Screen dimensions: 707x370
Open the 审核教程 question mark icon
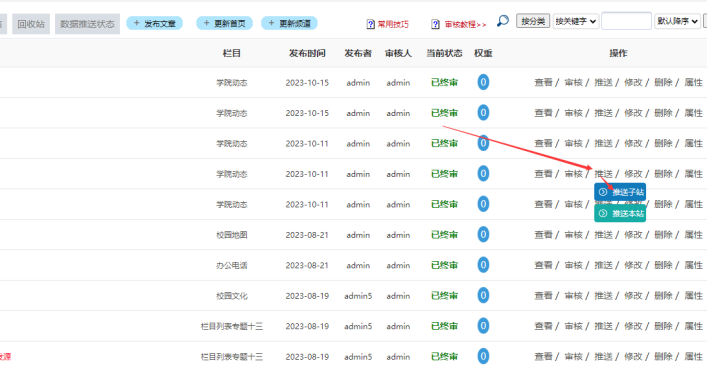coord(435,24)
